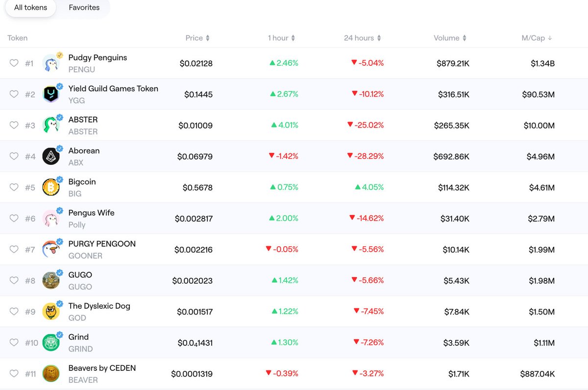Select the GOONER ticker symbol

[85, 256]
